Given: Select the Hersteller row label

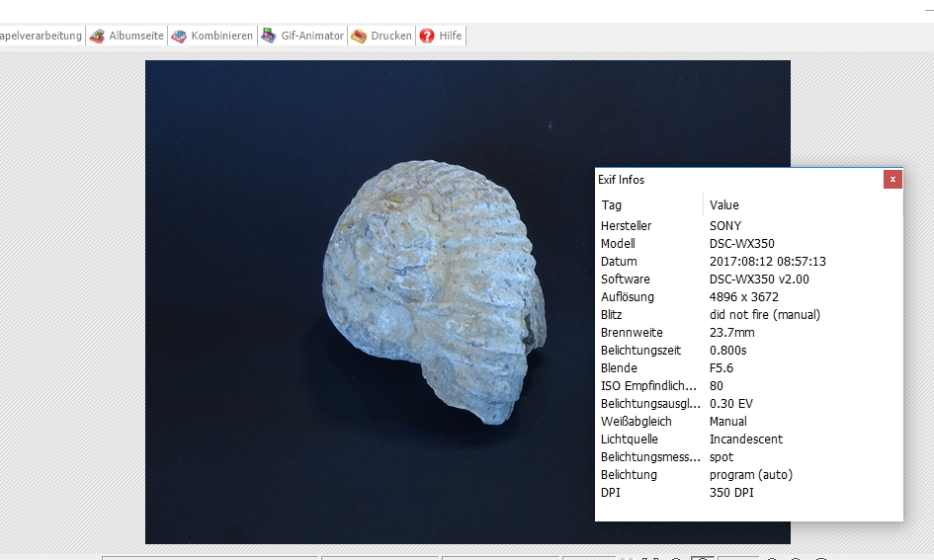Looking at the screenshot, I should 626,226.
